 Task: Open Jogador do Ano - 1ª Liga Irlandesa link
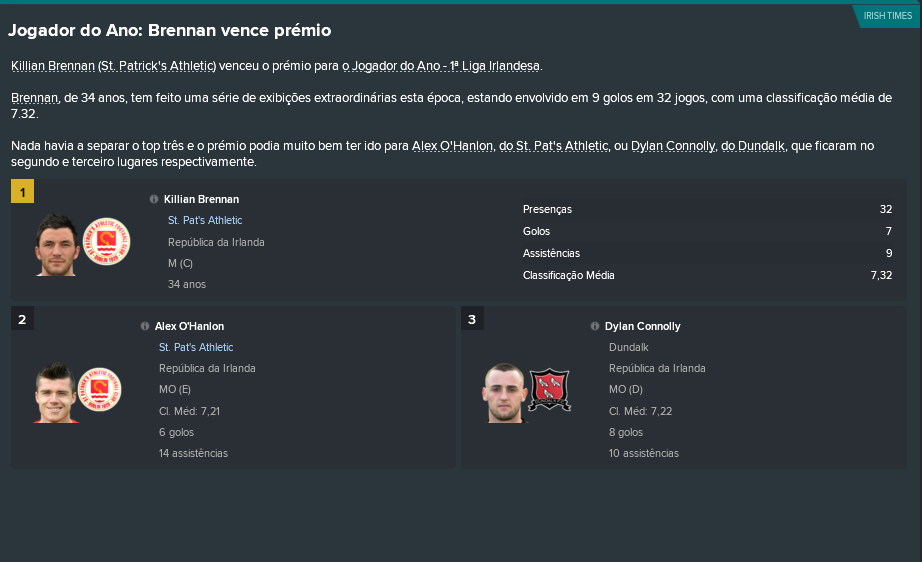[446, 66]
